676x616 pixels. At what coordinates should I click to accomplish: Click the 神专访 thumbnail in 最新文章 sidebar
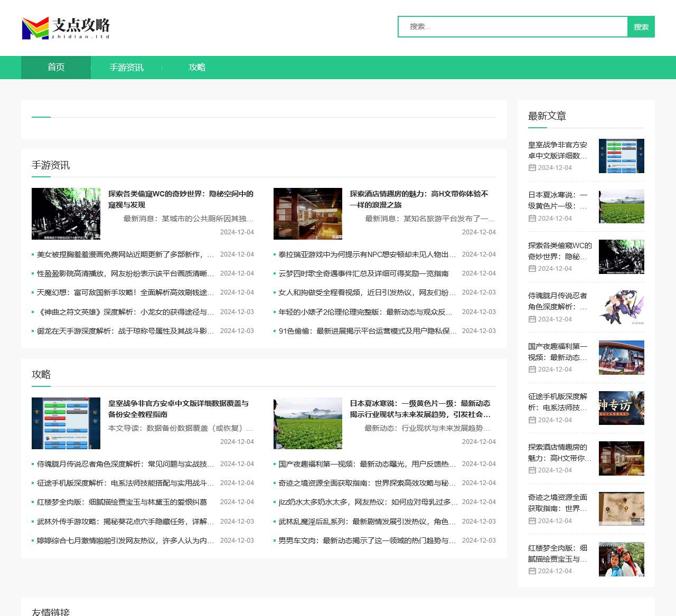tap(621, 408)
